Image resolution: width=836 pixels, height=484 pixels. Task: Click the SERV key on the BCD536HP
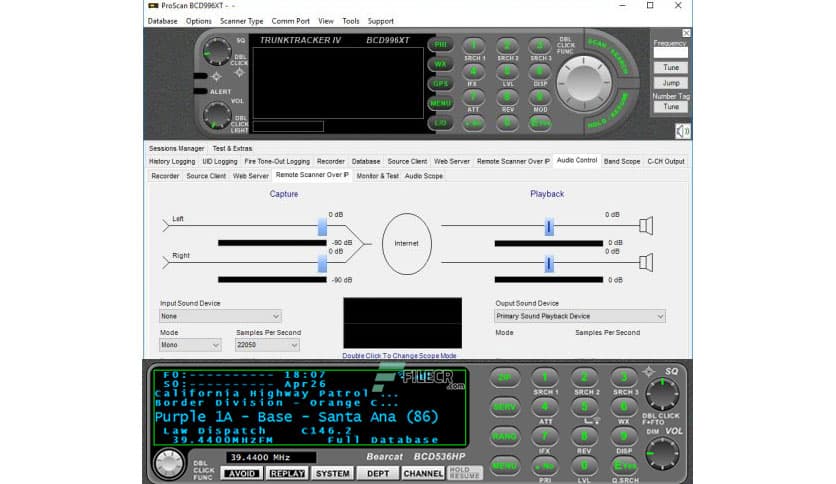point(504,407)
